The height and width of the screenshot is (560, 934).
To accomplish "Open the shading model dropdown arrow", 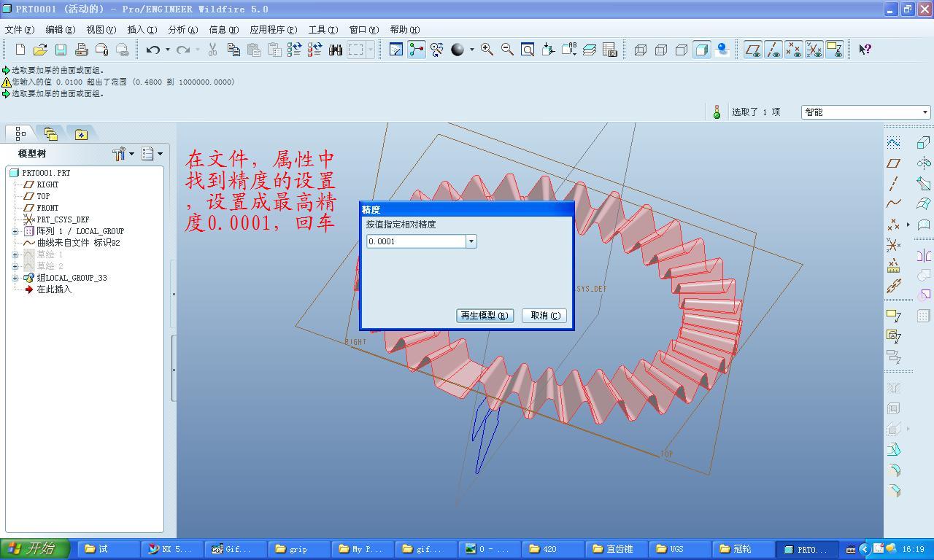I will 471,50.
